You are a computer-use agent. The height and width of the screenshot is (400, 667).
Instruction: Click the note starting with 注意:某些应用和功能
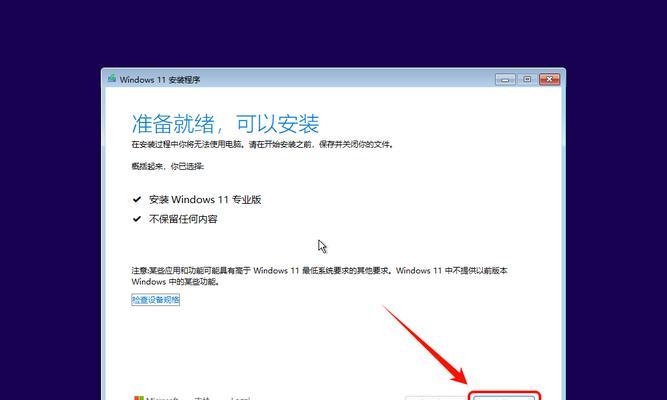pos(319,276)
